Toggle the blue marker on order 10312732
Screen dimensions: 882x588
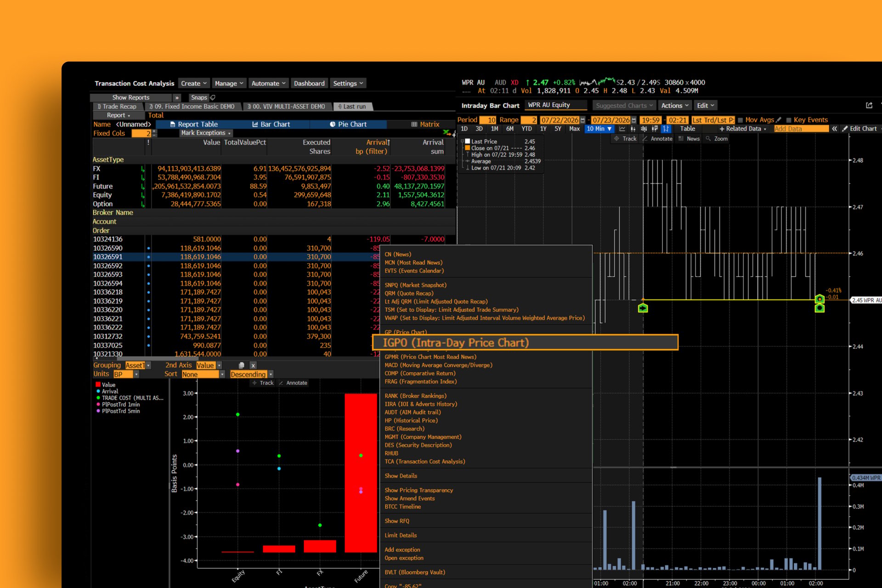[148, 337]
